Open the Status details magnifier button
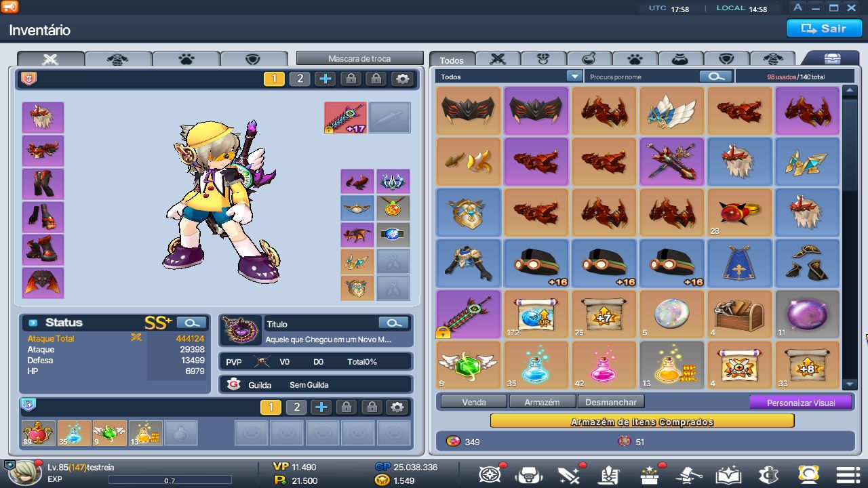The height and width of the screenshot is (488, 868). pos(191,323)
